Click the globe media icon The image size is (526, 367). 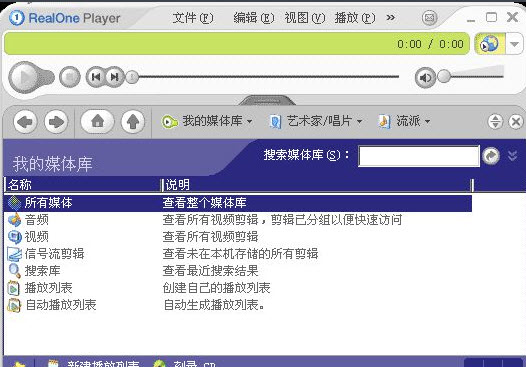pos(490,44)
